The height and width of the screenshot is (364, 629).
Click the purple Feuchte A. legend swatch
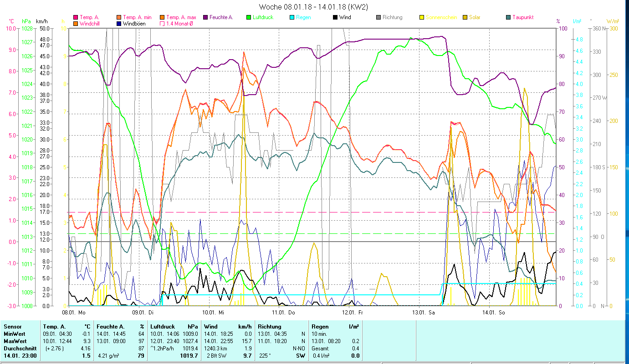click(205, 17)
